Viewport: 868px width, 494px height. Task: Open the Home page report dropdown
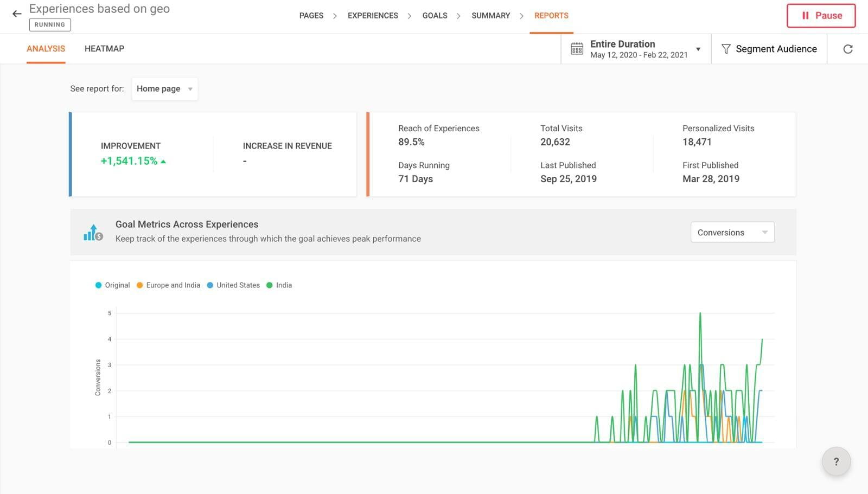164,89
